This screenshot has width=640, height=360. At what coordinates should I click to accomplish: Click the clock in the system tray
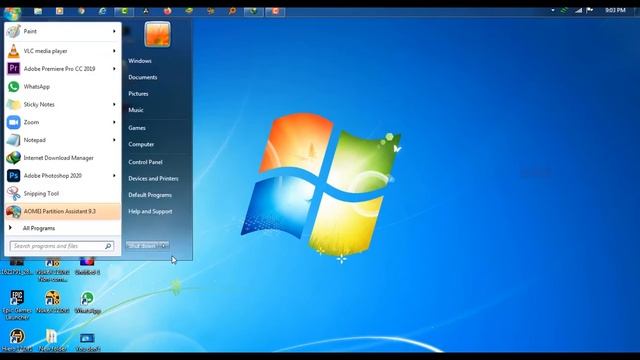click(616, 10)
